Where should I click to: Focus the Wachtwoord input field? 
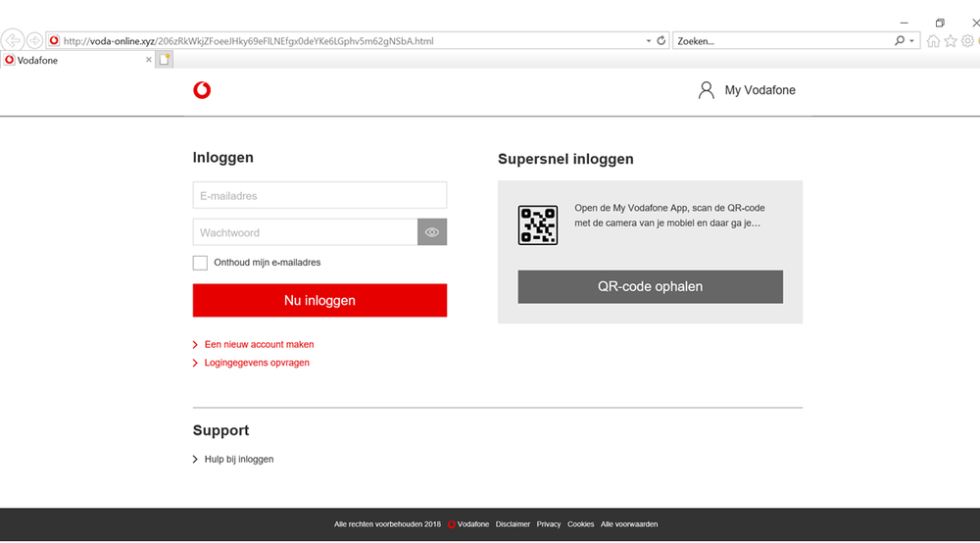point(305,232)
